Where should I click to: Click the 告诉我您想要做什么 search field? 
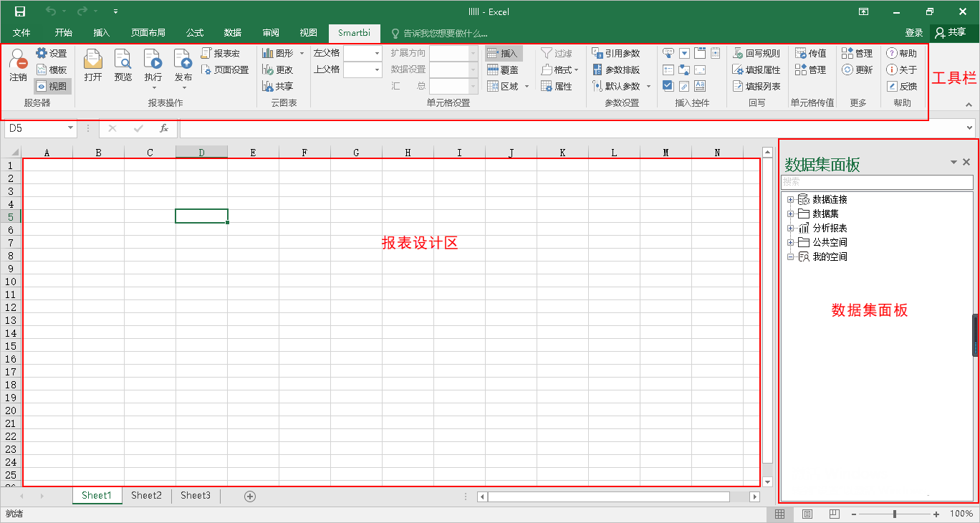[439, 33]
